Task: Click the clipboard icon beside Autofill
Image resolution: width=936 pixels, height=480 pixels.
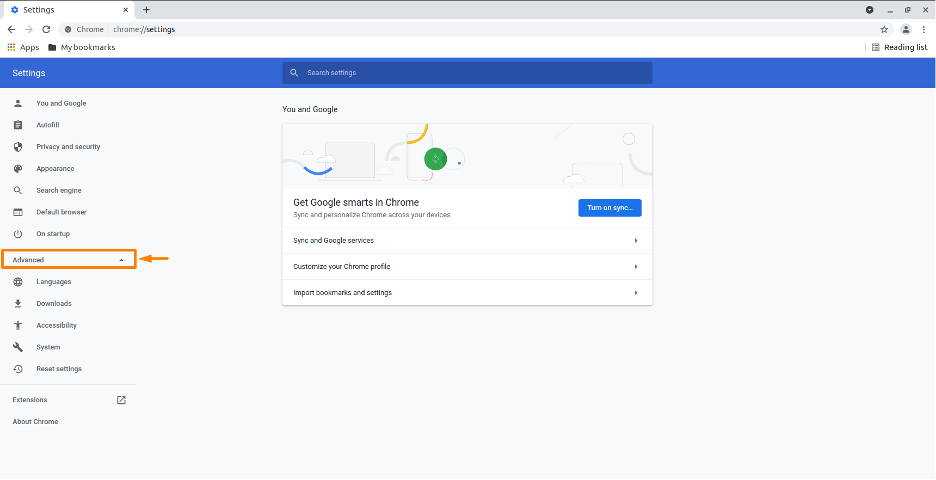Action: [18, 125]
